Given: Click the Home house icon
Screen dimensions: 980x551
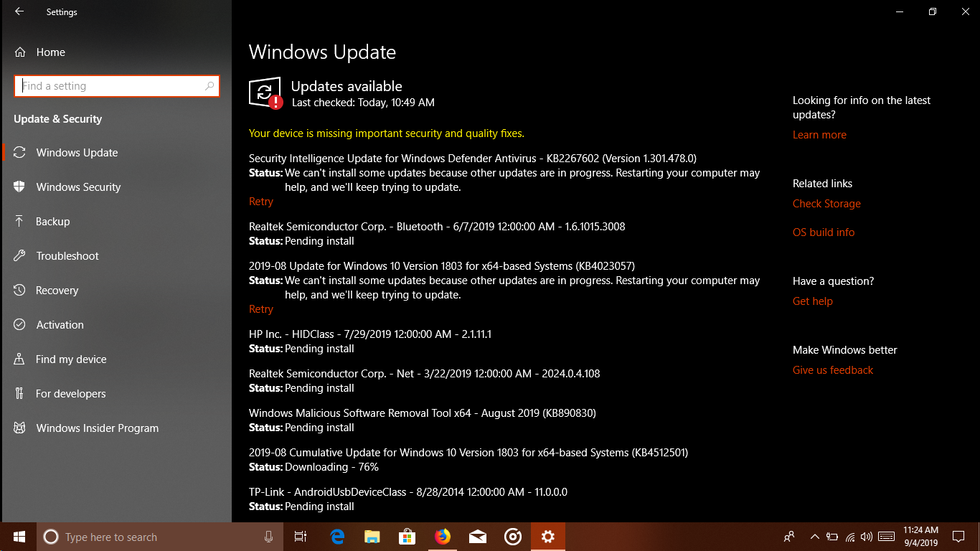Looking at the screenshot, I should pyautogui.click(x=20, y=52).
